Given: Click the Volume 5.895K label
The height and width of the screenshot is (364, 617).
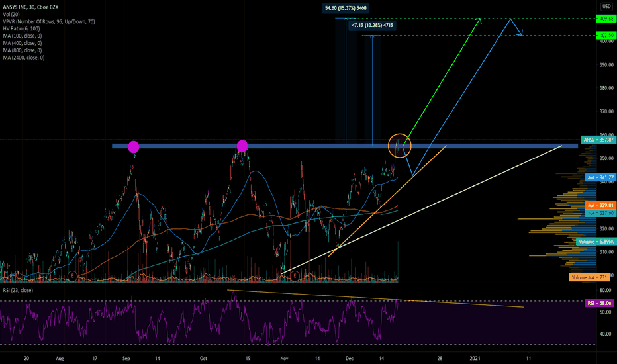Looking at the screenshot, I should (x=595, y=241).
